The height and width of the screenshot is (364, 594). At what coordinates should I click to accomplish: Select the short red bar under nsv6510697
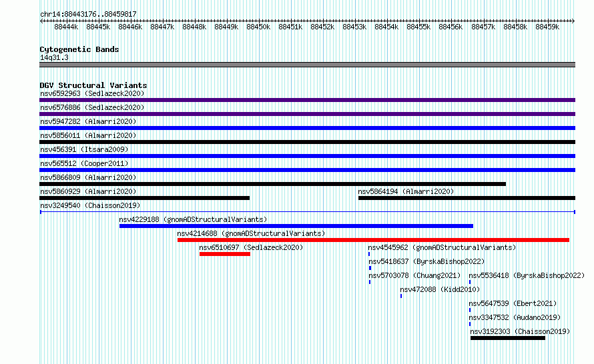(x=225, y=254)
